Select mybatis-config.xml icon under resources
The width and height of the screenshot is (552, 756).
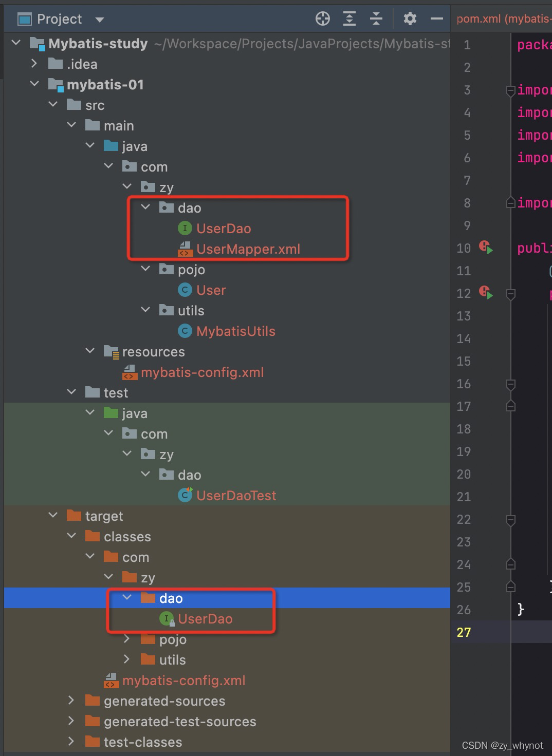point(130,372)
